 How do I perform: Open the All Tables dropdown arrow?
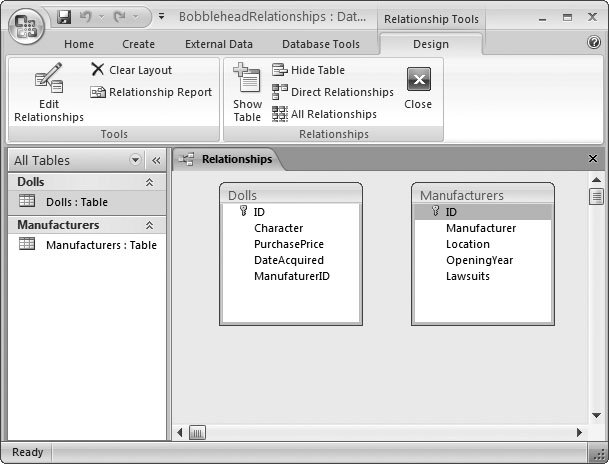pos(136,160)
